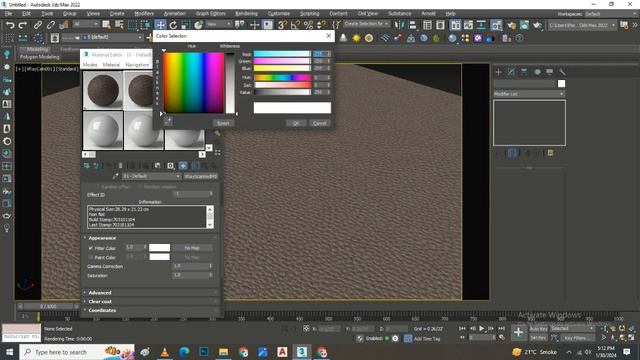Click Cancel in the Color Selector
Viewport: 640px width, 360px height.
[x=320, y=123]
